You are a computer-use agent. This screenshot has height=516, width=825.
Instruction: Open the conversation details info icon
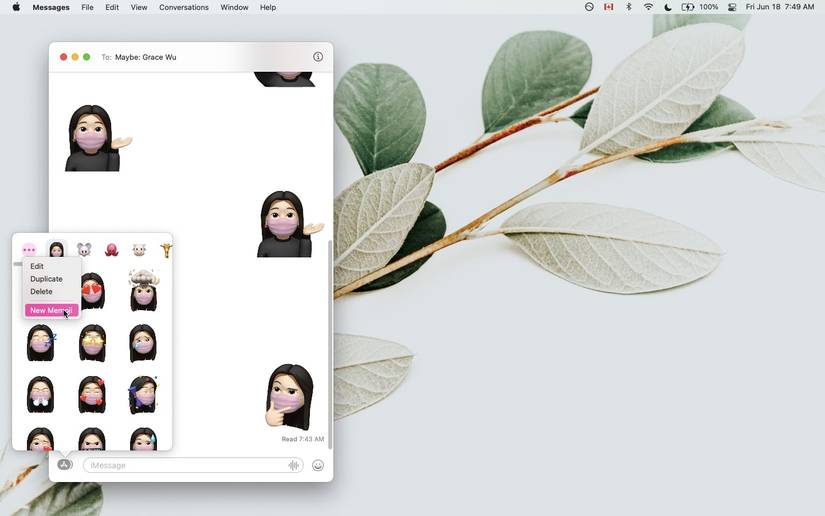coord(318,57)
